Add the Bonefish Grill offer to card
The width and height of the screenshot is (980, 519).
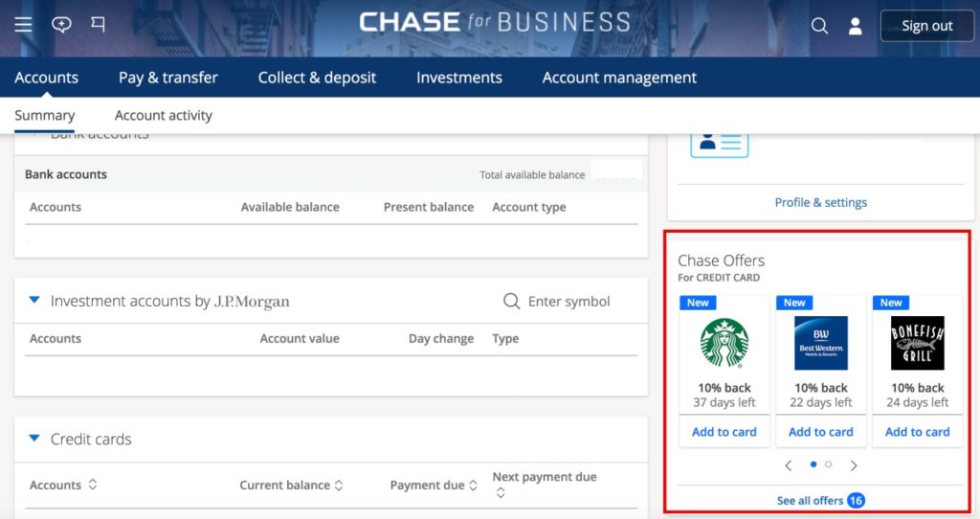[918, 432]
